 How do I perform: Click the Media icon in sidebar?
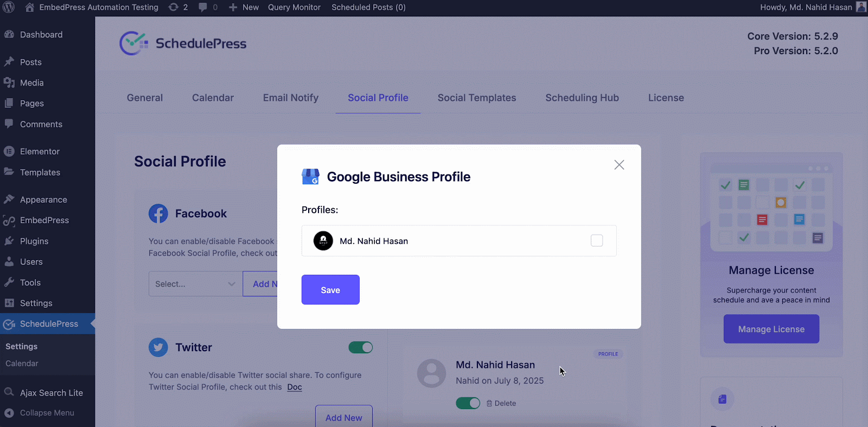(9, 82)
